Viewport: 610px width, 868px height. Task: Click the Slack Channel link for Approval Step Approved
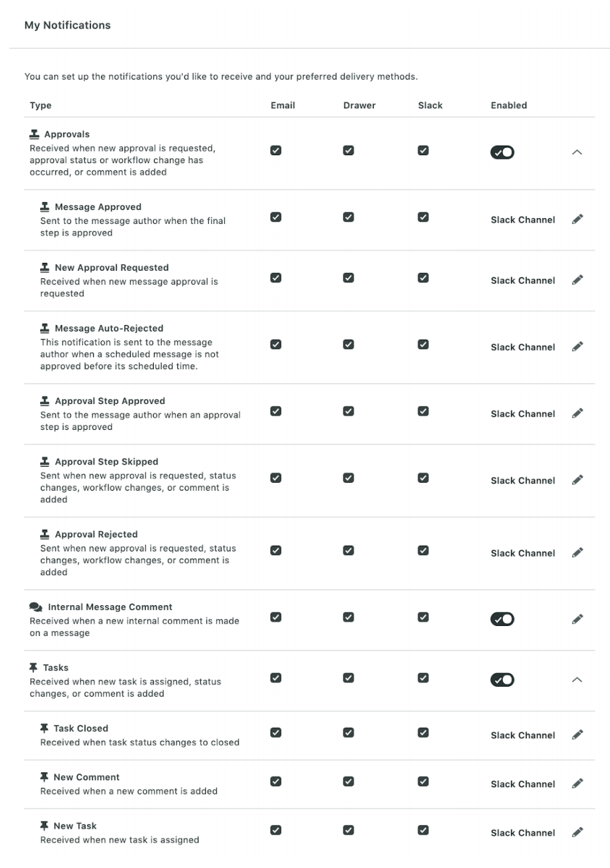522,413
